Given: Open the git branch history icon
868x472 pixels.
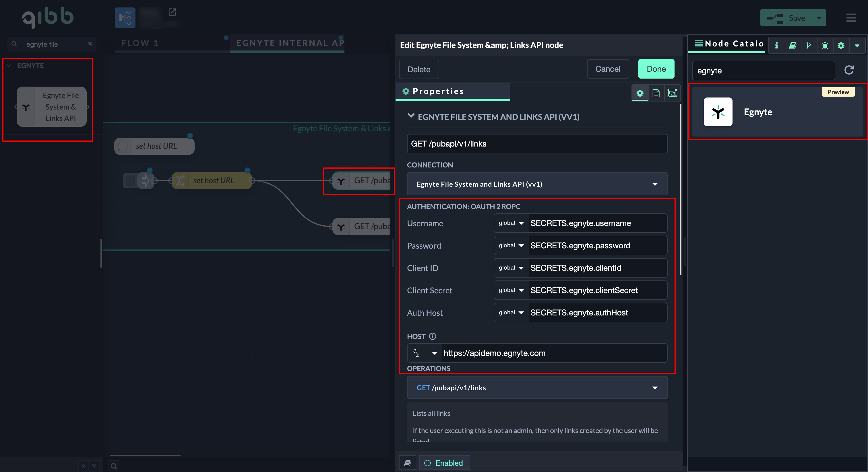Looking at the screenshot, I should pyautogui.click(x=808, y=45).
